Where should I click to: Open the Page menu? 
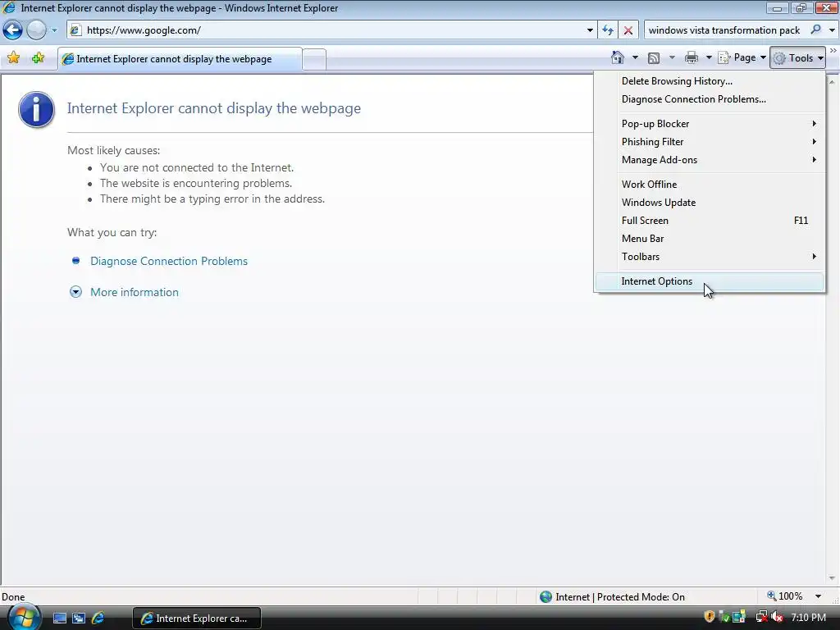pyautogui.click(x=742, y=57)
